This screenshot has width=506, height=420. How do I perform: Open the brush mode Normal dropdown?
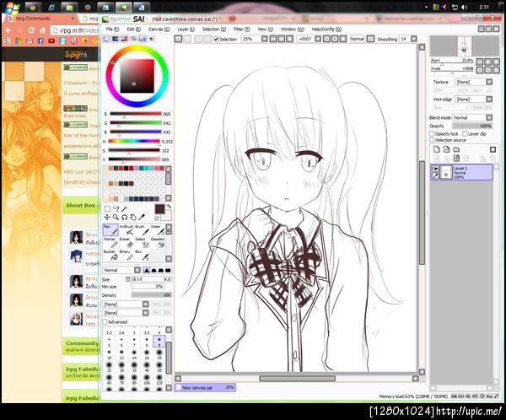121,270
